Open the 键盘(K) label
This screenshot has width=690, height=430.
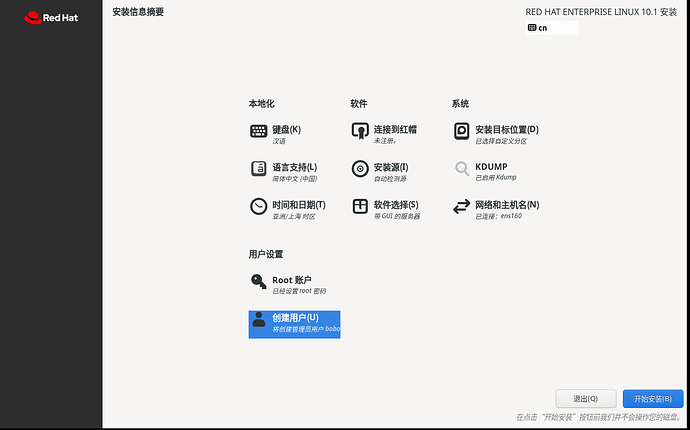click(286, 129)
